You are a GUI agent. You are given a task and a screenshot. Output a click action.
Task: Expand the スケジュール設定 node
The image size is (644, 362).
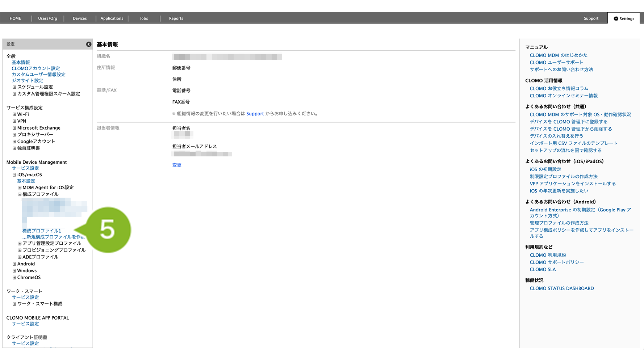click(14, 87)
